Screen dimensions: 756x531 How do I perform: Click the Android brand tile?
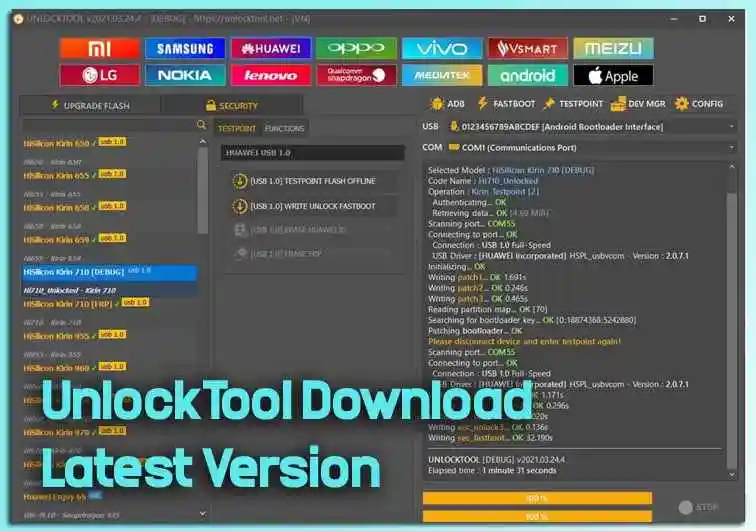click(x=528, y=75)
